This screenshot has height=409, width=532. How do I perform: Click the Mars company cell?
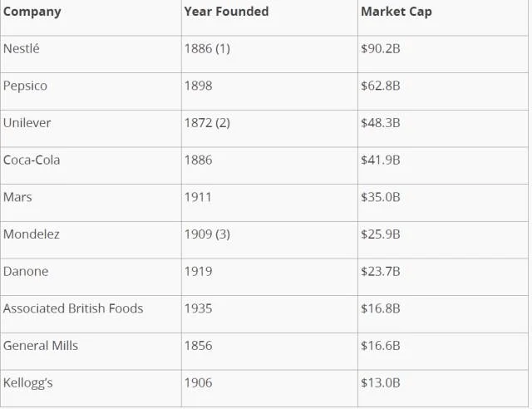[17, 198]
